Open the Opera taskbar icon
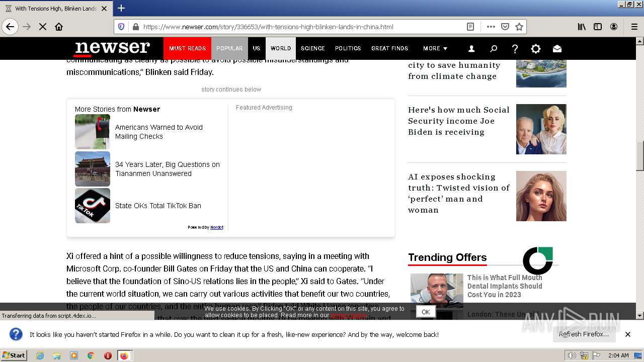The image size is (644, 362). tap(108, 355)
